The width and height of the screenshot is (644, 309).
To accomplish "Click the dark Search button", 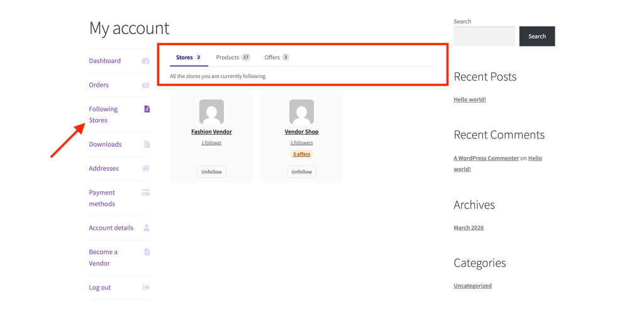I will click(x=537, y=36).
